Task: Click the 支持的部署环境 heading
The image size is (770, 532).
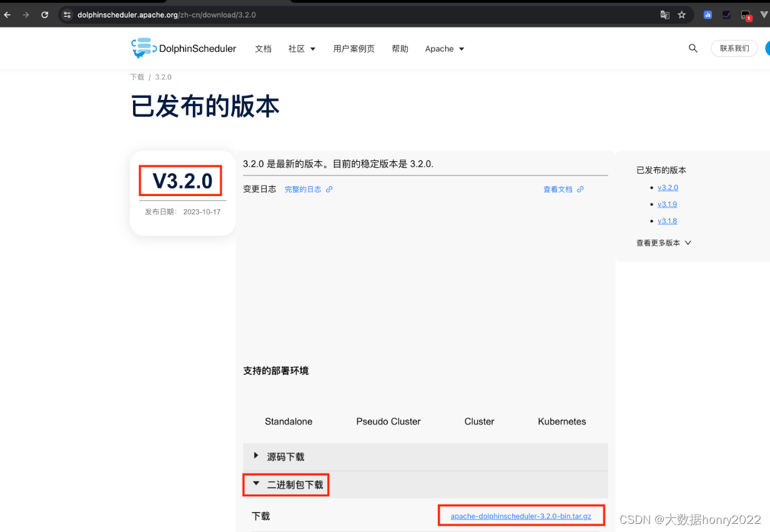Action: (x=275, y=371)
